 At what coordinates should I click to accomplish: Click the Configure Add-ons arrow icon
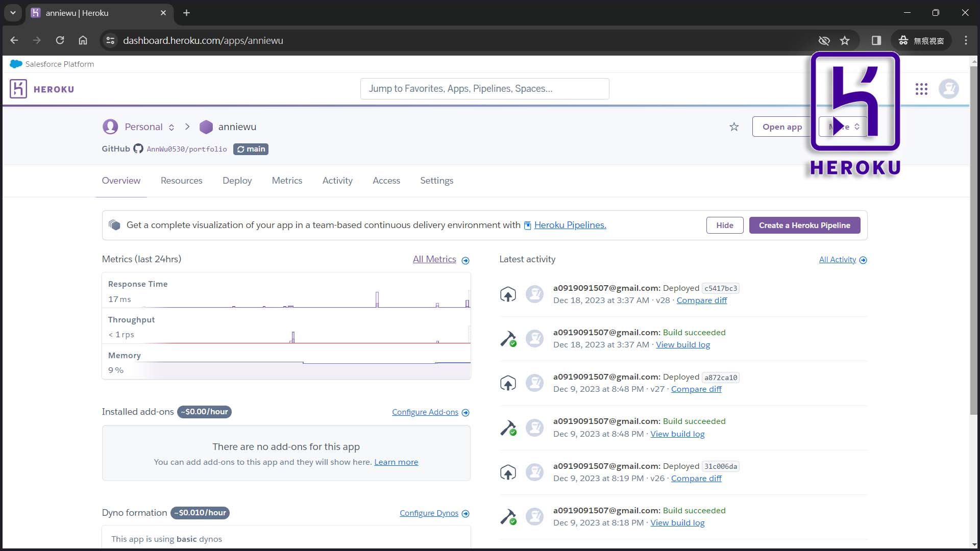tap(465, 413)
